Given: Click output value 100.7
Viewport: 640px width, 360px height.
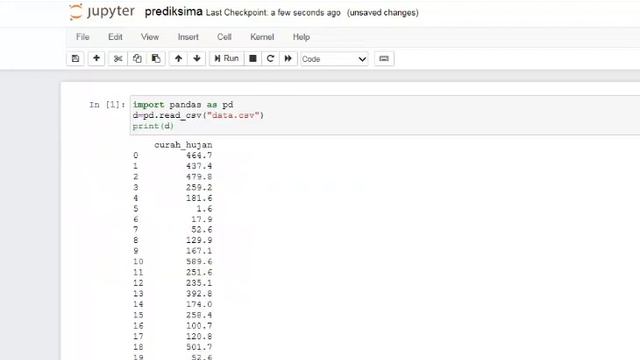Looking at the screenshot, I should point(199,326).
